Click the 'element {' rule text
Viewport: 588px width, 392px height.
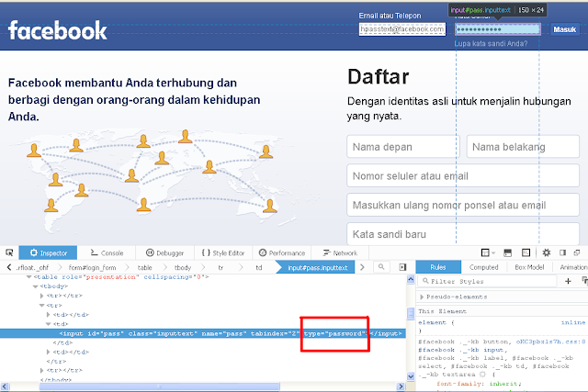(x=436, y=322)
